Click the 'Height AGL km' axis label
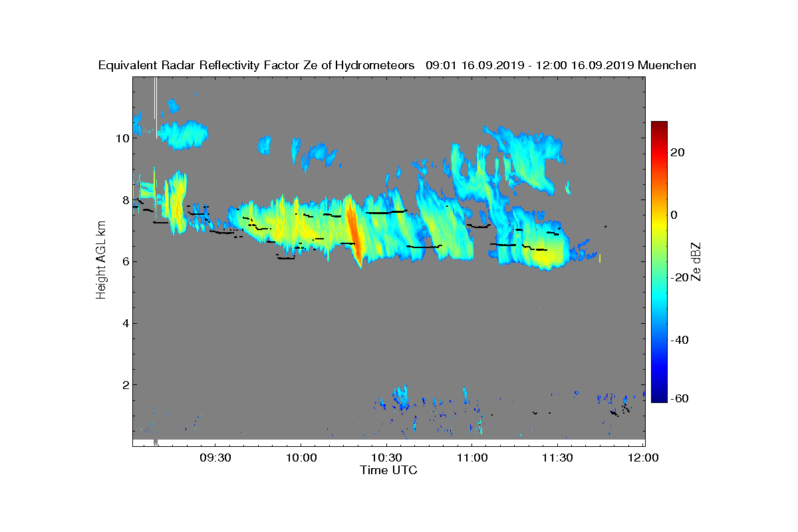The image size is (798, 532). point(102,261)
